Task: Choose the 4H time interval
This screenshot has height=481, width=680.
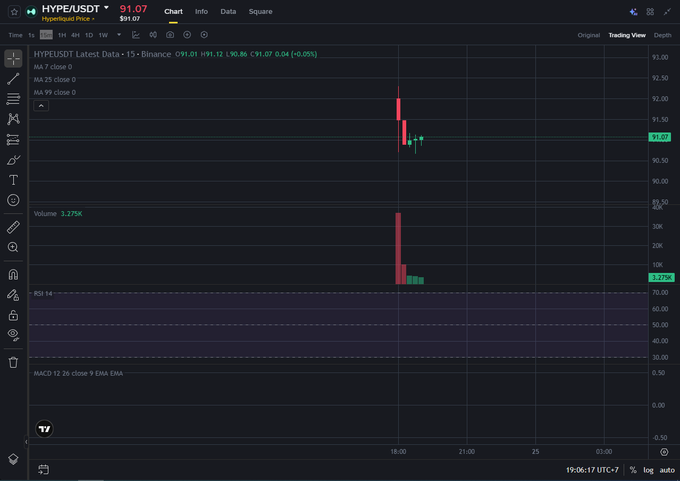Action: (x=75, y=35)
